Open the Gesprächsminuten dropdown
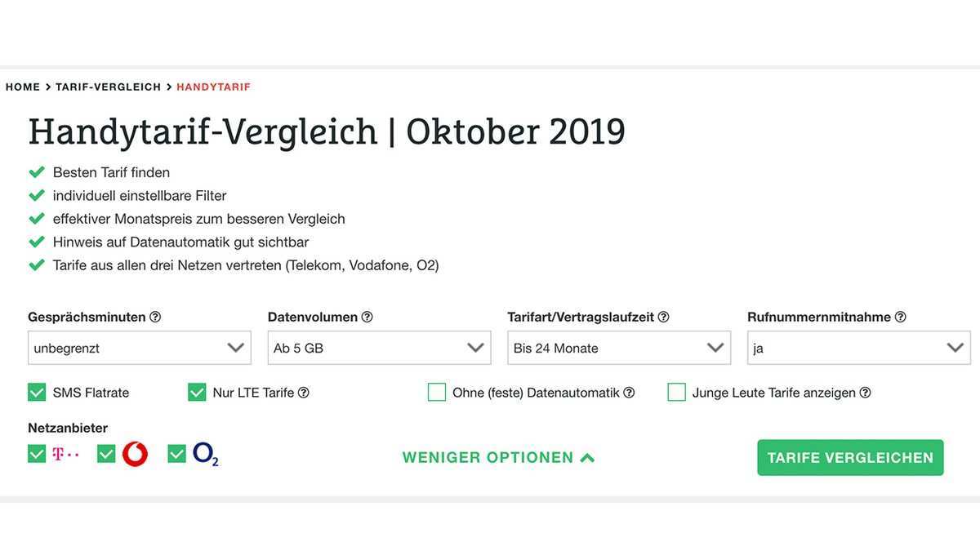The image size is (980, 551). (140, 348)
